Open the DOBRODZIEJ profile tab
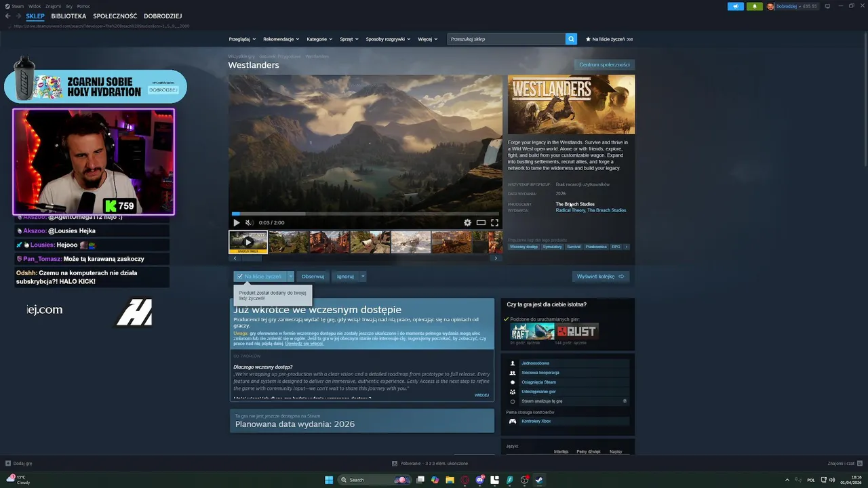 (x=163, y=16)
